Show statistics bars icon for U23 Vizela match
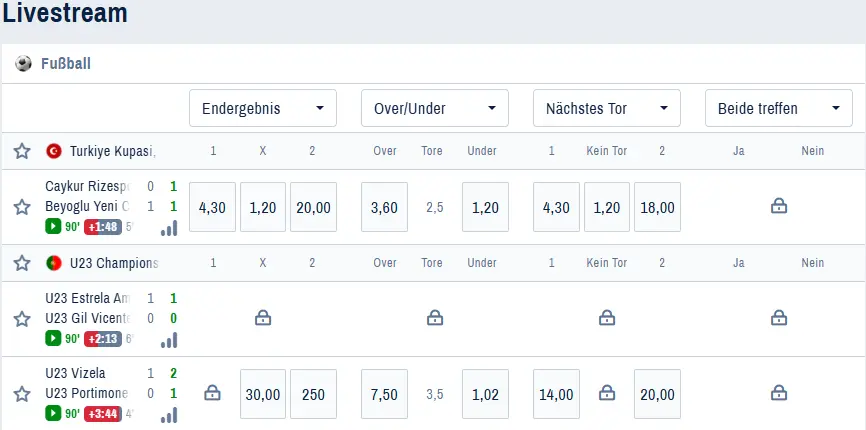 (x=169, y=413)
